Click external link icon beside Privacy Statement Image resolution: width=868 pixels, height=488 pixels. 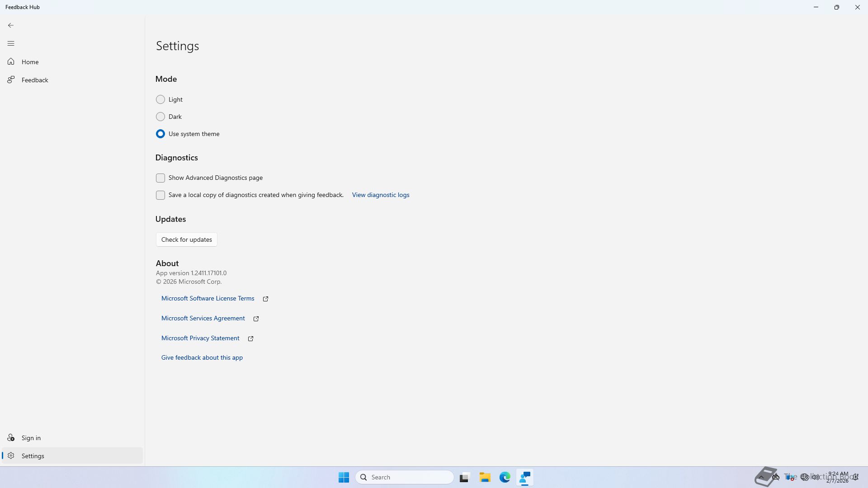click(250, 339)
